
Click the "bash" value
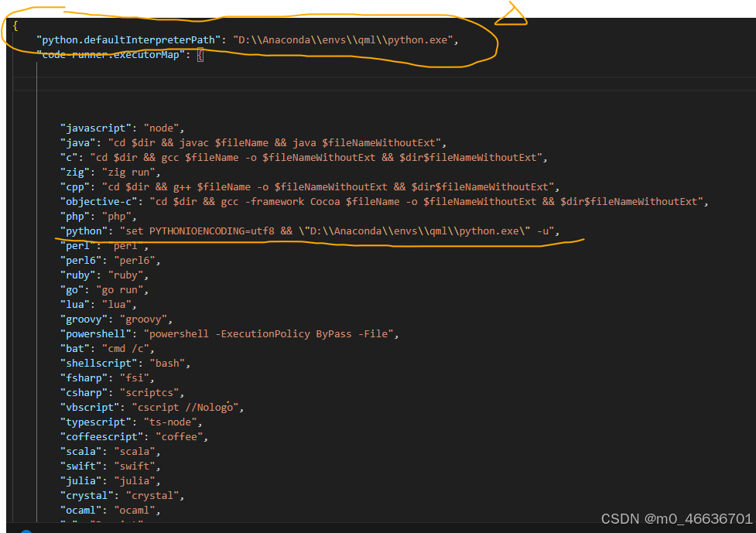tap(167, 364)
